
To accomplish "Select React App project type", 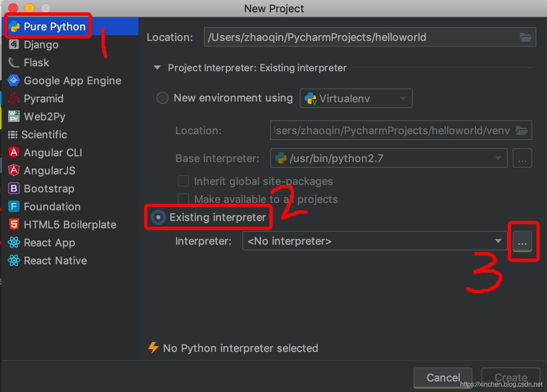I will click(x=70, y=242).
